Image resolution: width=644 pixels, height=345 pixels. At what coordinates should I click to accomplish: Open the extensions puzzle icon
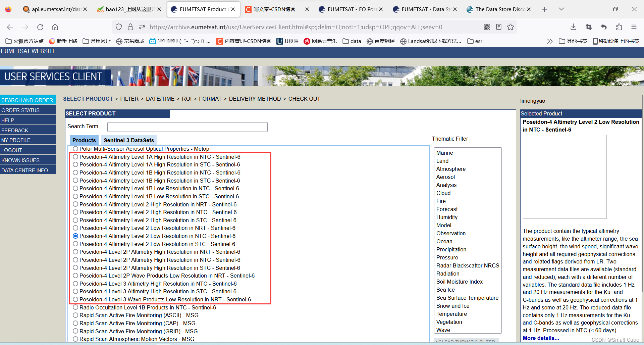coord(619,27)
